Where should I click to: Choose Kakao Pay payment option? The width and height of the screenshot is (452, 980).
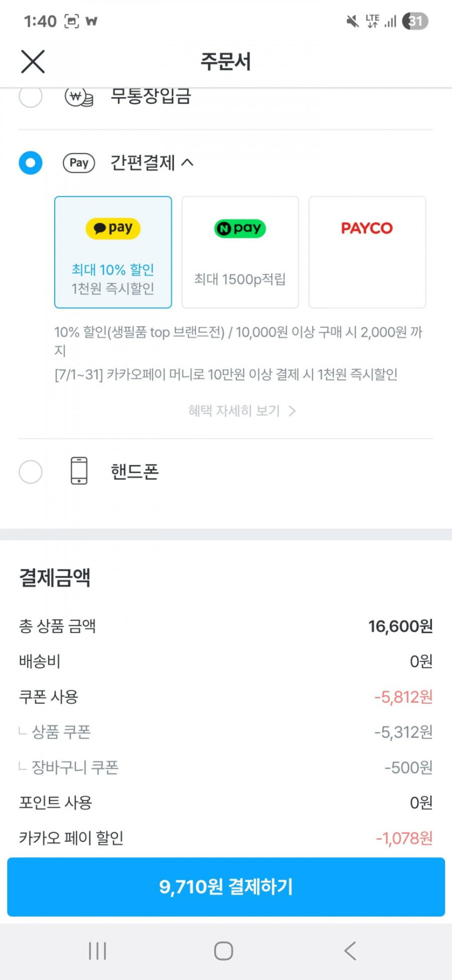click(x=113, y=252)
